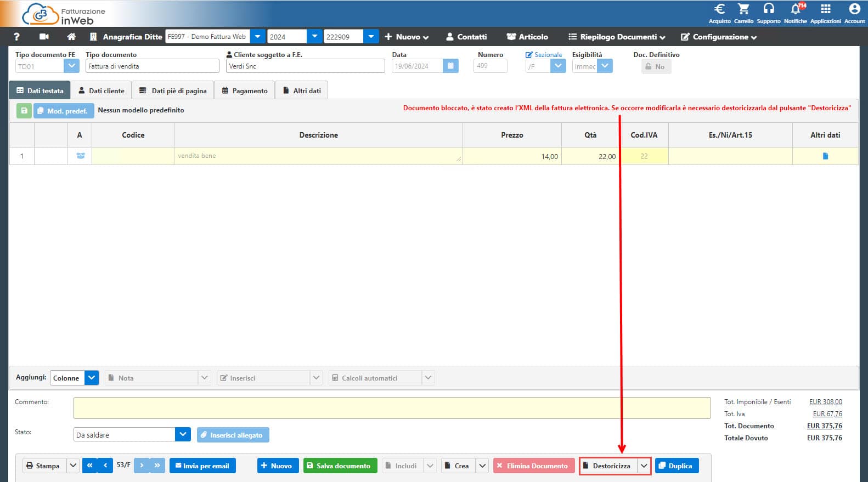The height and width of the screenshot is (482, 868).
Task: Expand the company selector dropdown arrow
Action: pyautogui.click(x=257, y=37)
